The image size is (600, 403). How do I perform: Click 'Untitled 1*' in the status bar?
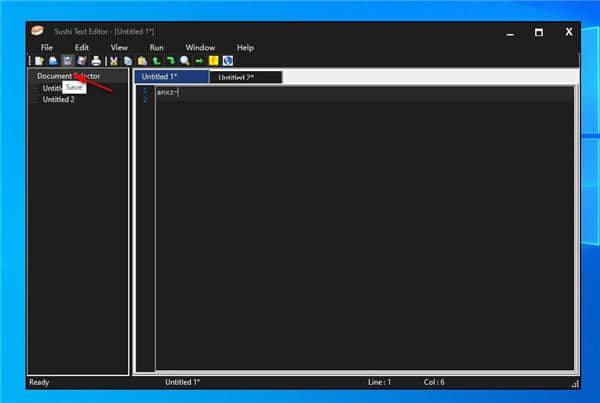click(183, 382)
